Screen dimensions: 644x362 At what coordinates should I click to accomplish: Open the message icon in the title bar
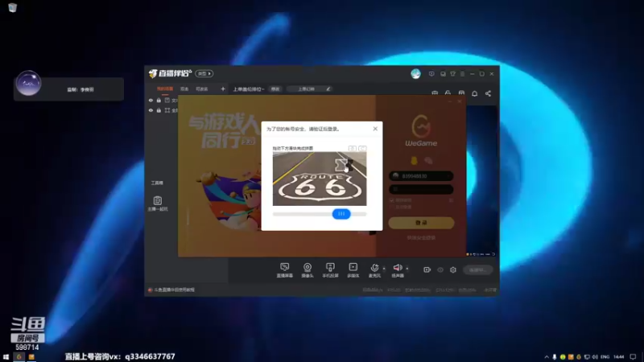coord(431,74)
